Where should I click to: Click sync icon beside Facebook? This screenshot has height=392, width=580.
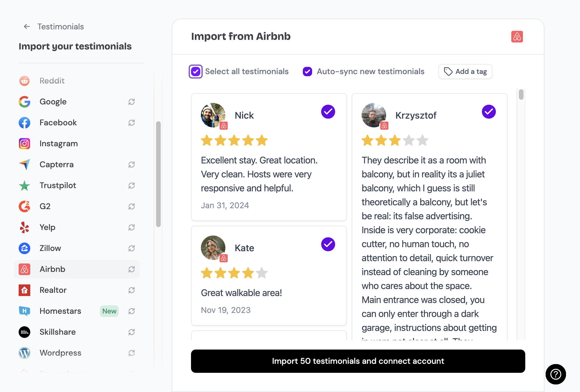pyautogui.click(x=132, y=122)
